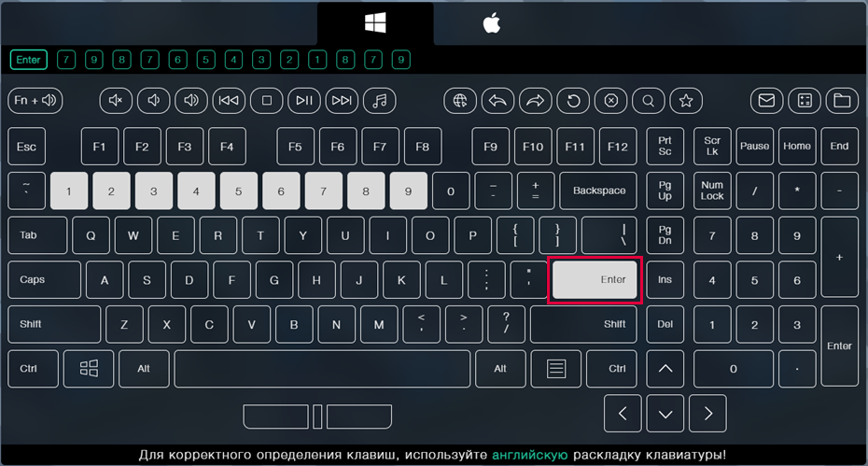Click the next track media key
Image resolution: width=868 pixels, height=466 pixels.
click(x=342, y=101)
